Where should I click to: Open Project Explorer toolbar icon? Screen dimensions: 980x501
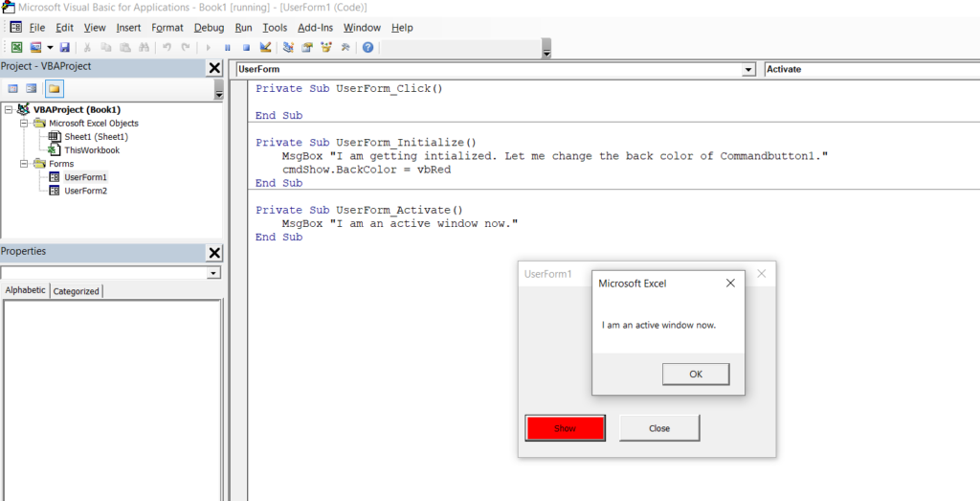pos(288,48)
